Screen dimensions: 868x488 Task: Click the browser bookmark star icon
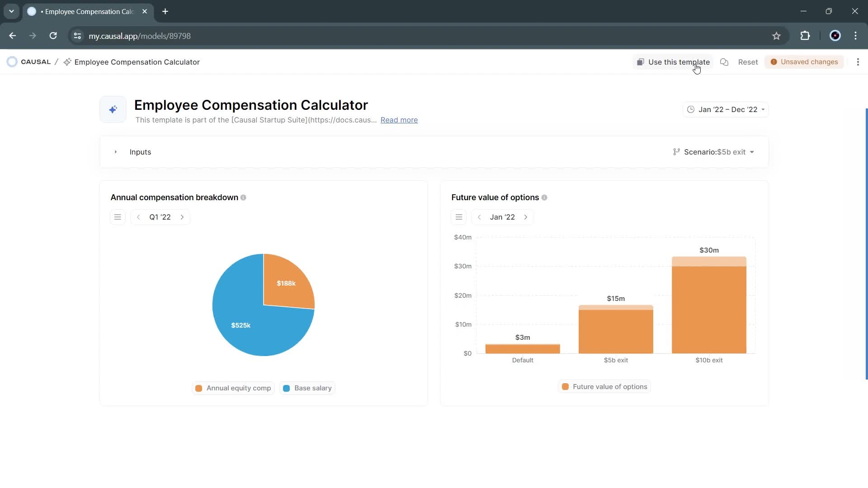coord(776,36)
